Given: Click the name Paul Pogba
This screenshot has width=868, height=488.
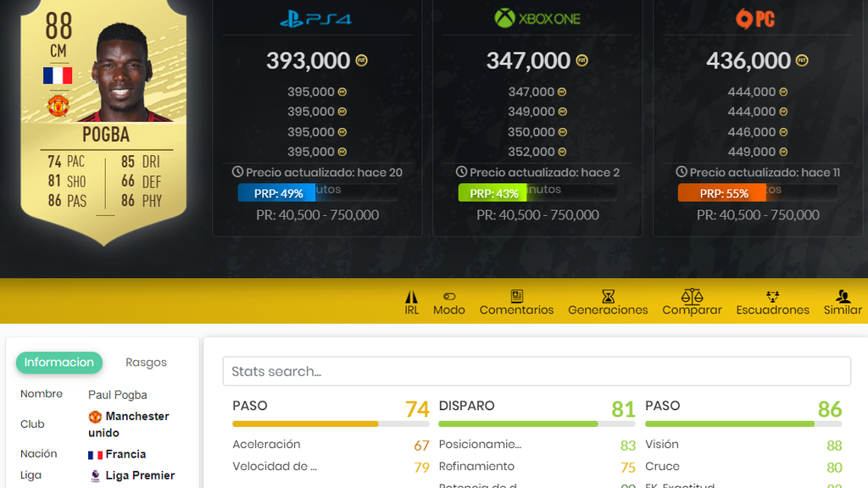Looking at the screenshot, I should 117,395.
